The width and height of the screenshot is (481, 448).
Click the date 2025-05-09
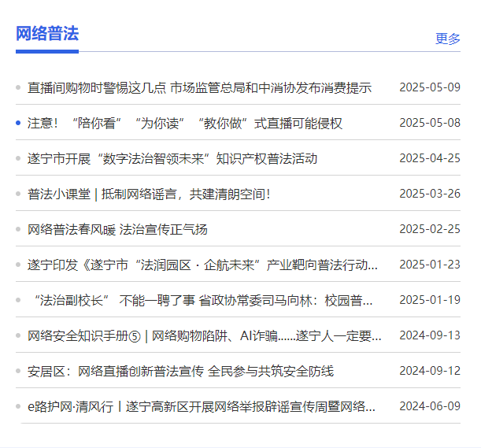tap(429, 87)
